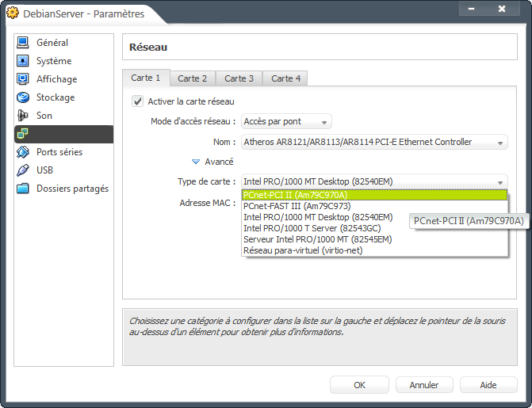The width and height of the screenshot is (532, 408).
Task: Select the Système chip icon
Action: (23, 61)
